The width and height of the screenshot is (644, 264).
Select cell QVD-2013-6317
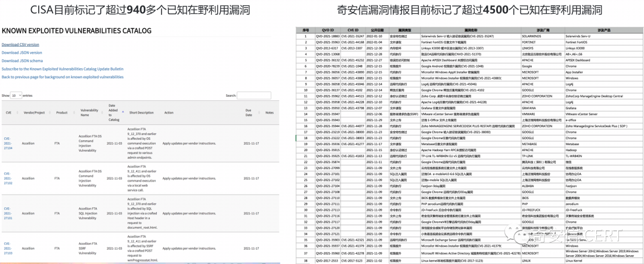pyautogui.click(x=327, y=48)
